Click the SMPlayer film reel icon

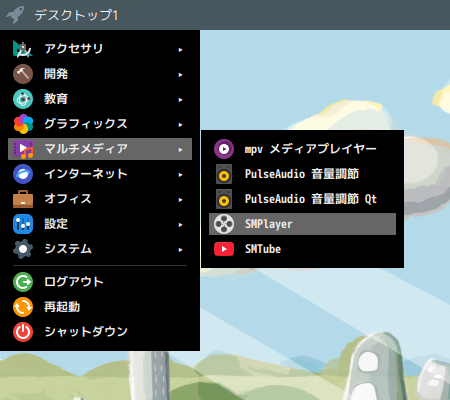click(224, 224)
